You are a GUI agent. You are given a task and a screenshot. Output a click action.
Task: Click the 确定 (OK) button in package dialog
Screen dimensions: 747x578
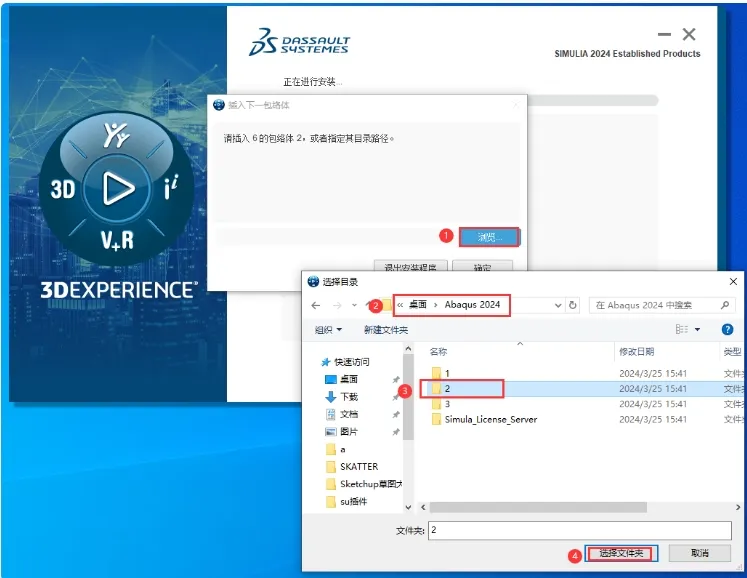coord(482,266)
